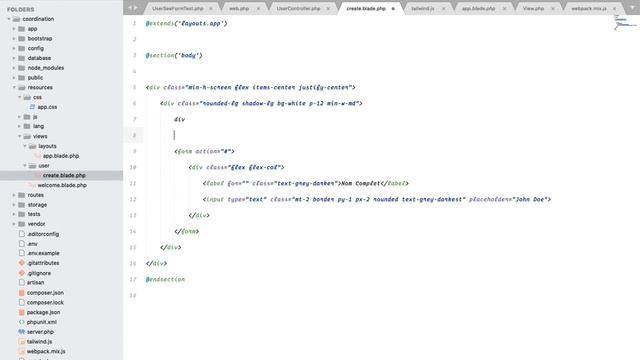Open the js folder in sidebar
Screen dimensions: 640x360
pyautogui.click(x=35, y=117)
